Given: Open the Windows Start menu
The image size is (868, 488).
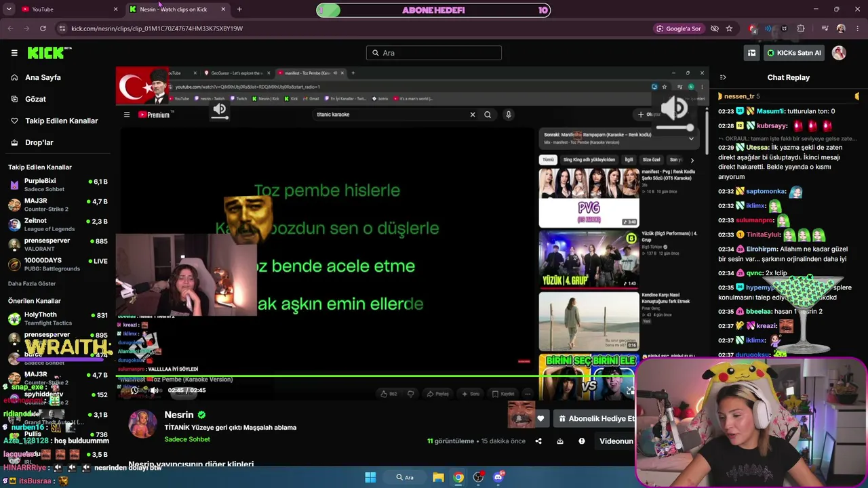Looking at the screenshot, I should click(370, 477).
